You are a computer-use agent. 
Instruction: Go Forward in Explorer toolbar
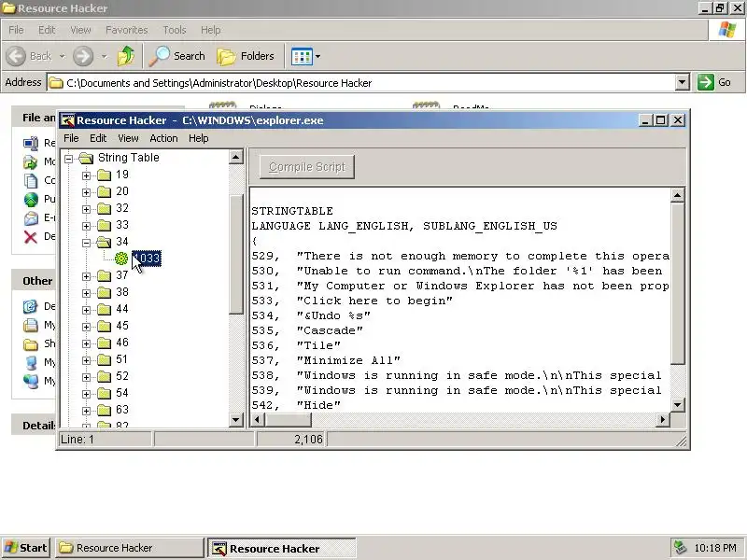coord(83,56)
